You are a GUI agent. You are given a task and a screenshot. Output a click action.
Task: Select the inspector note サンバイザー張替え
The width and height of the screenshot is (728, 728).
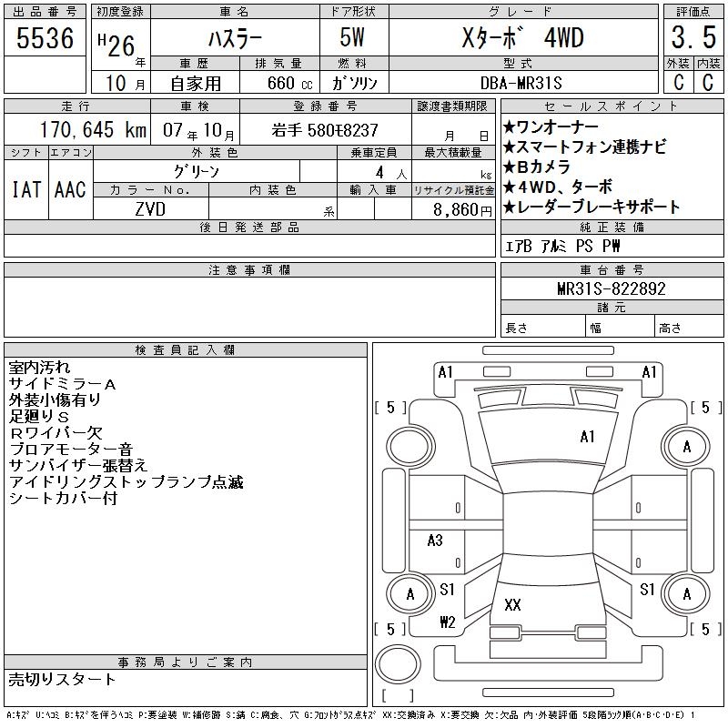tap(78, 466)
